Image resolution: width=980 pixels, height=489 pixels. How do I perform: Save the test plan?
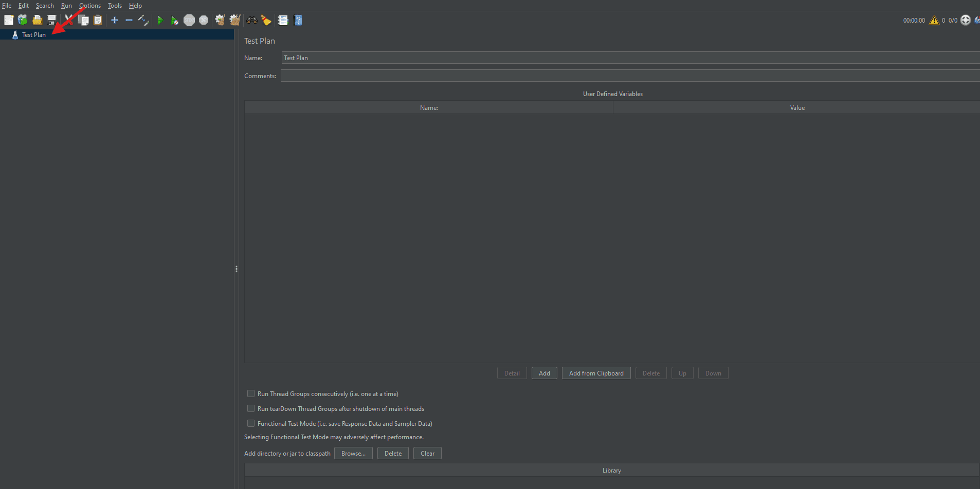pos(52,20)
